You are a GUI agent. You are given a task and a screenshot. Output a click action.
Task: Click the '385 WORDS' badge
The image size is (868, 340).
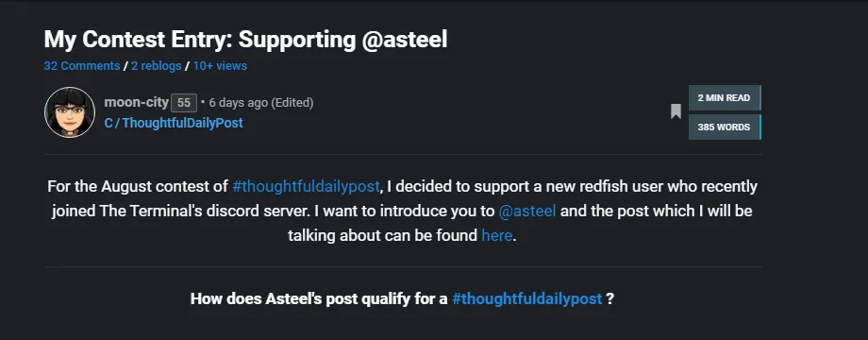[724, 127]
